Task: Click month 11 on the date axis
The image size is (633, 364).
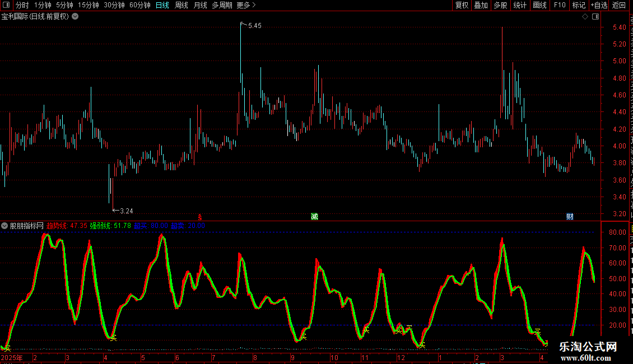Action: click(365, 358)
